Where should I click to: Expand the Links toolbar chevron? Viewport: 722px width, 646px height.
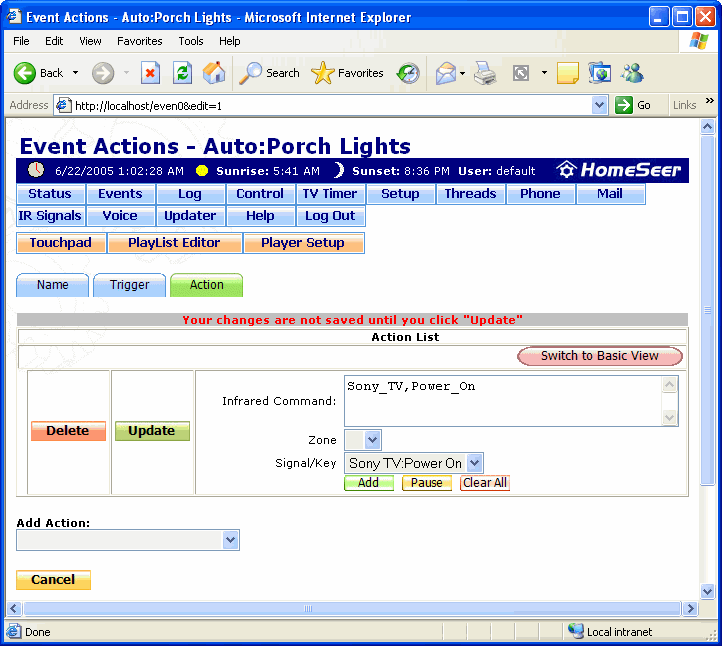pos(710,100)
